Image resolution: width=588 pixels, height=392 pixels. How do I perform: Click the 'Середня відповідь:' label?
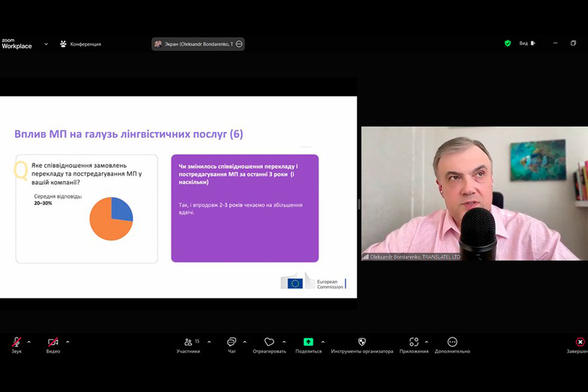coord(58,196)
